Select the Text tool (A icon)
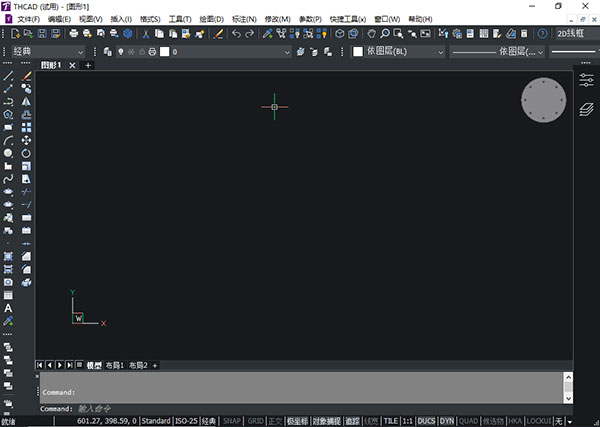 coord(8,308)
